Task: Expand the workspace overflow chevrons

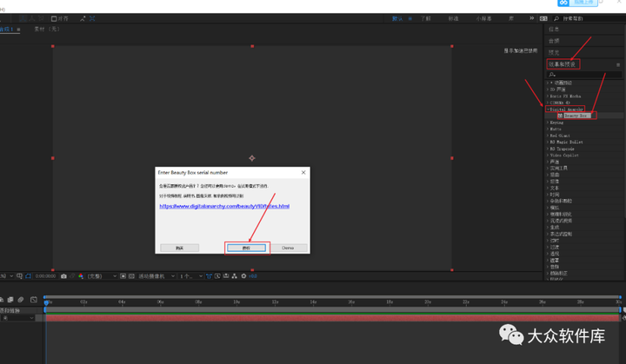Action: (x=532, y=18)
